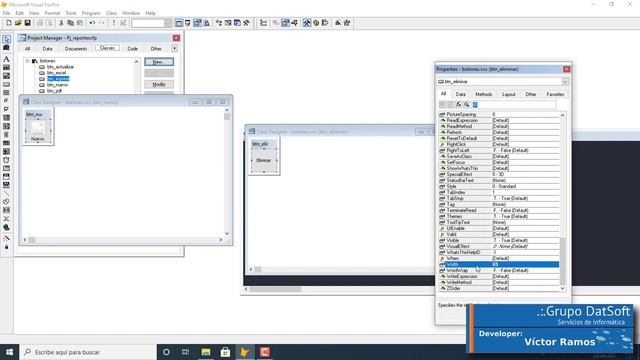This screenshot has height=360, width=640.
Task: Click the Copy toolbar icon
Action: click(x=71, y=23)
